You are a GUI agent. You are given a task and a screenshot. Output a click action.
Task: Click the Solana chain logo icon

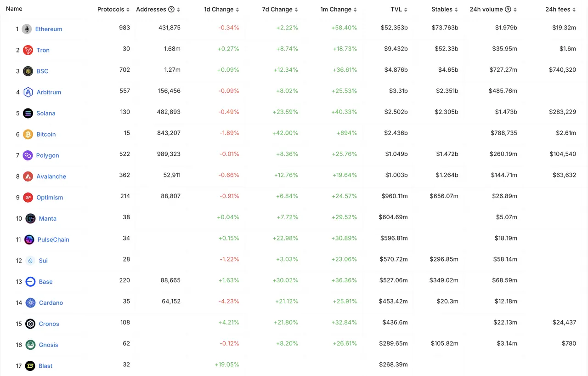coord(28,113)
